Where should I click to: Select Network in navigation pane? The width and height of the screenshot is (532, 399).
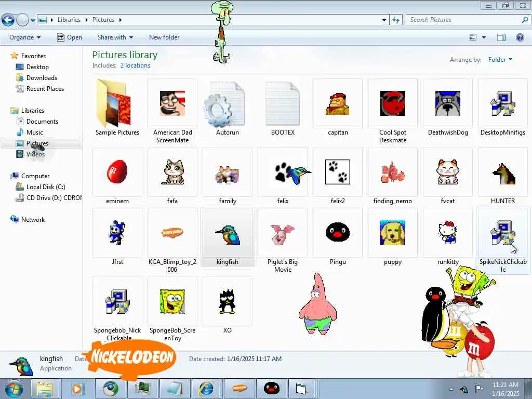tap(33, 220)
